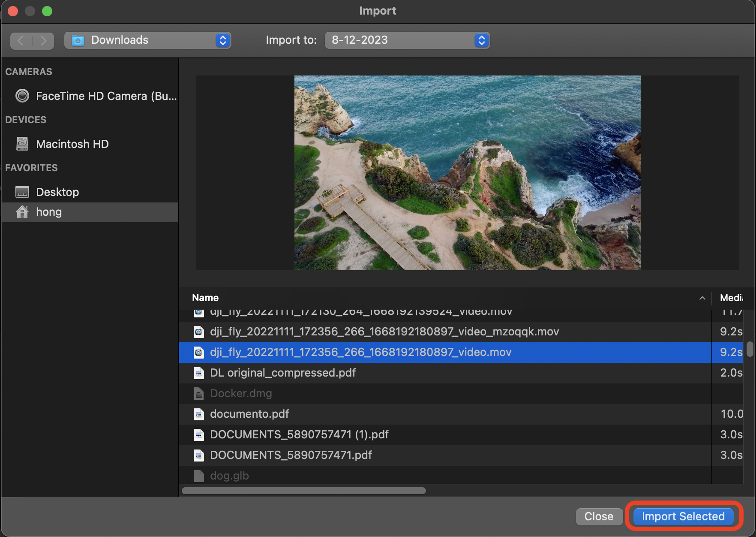Viewport: 756px width, 537px height.
Task: Open Macintosh HD under DEVICES
Action: pyautogui.click(x=72, y=144)
